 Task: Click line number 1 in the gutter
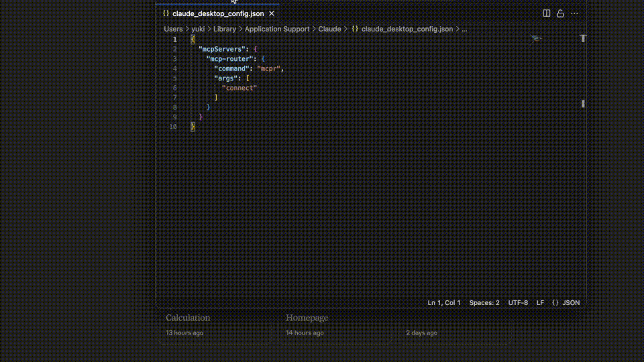click(174, 40)
